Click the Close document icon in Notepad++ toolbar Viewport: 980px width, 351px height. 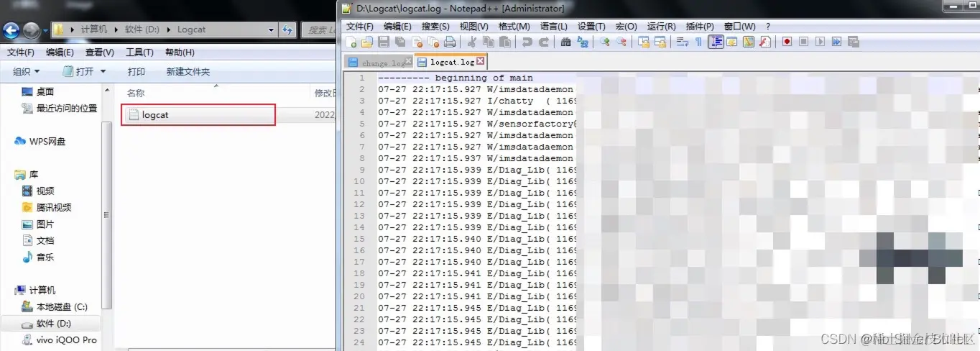click(417, 42)
